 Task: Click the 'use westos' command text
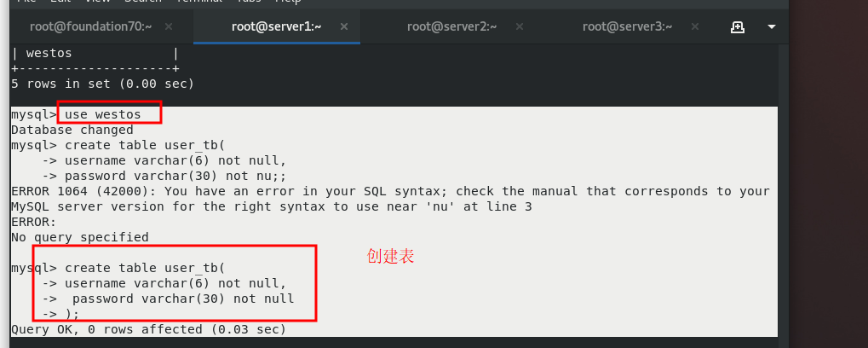coord(103,114)
